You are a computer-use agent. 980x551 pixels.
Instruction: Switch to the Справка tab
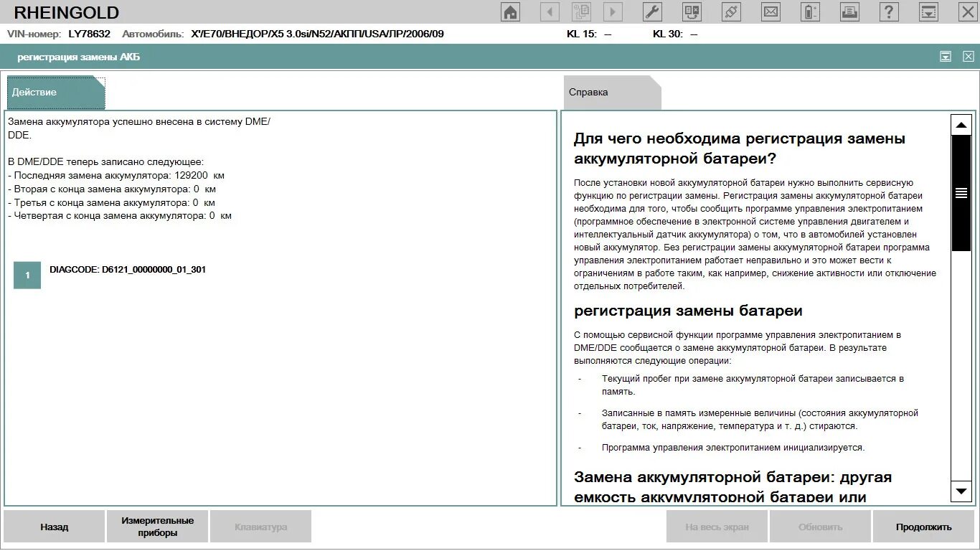tap(612, 93)
